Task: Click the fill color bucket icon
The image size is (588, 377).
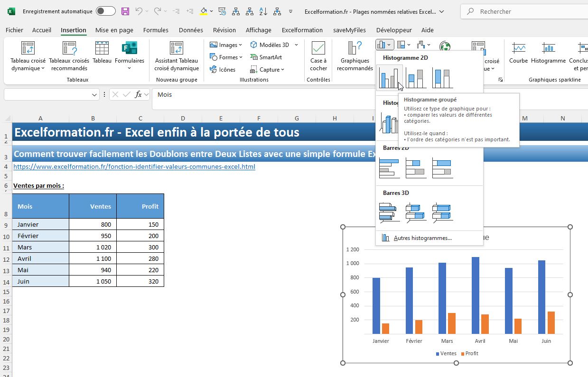Action: (204, 11)
